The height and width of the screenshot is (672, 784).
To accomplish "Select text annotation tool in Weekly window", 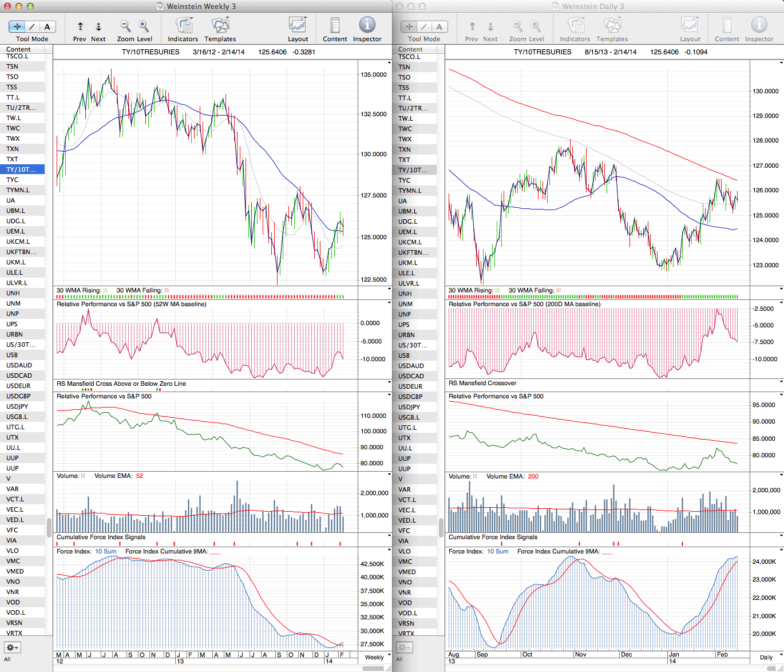I will pos(47,26).
